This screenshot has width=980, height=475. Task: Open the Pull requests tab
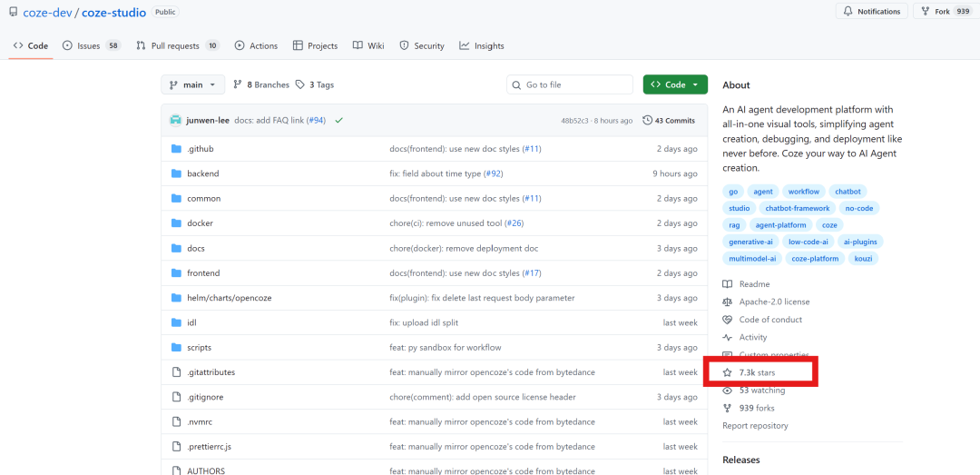[x=177, y=45]
